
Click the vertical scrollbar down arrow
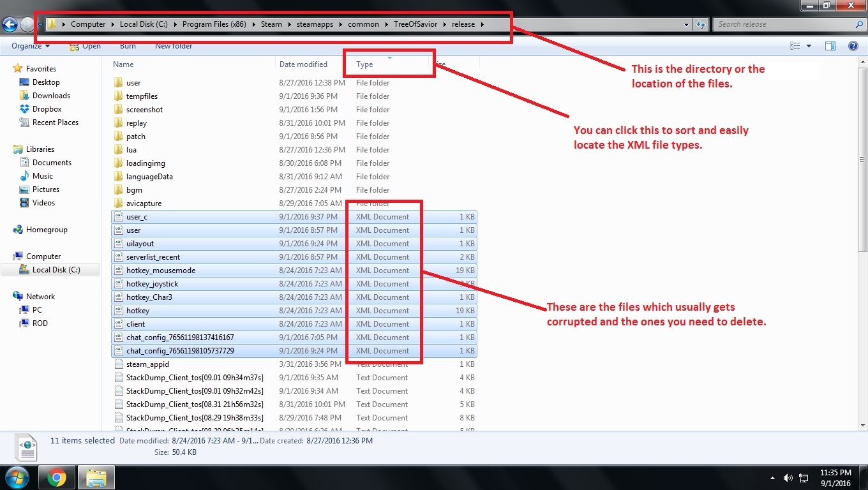(862, 425)
